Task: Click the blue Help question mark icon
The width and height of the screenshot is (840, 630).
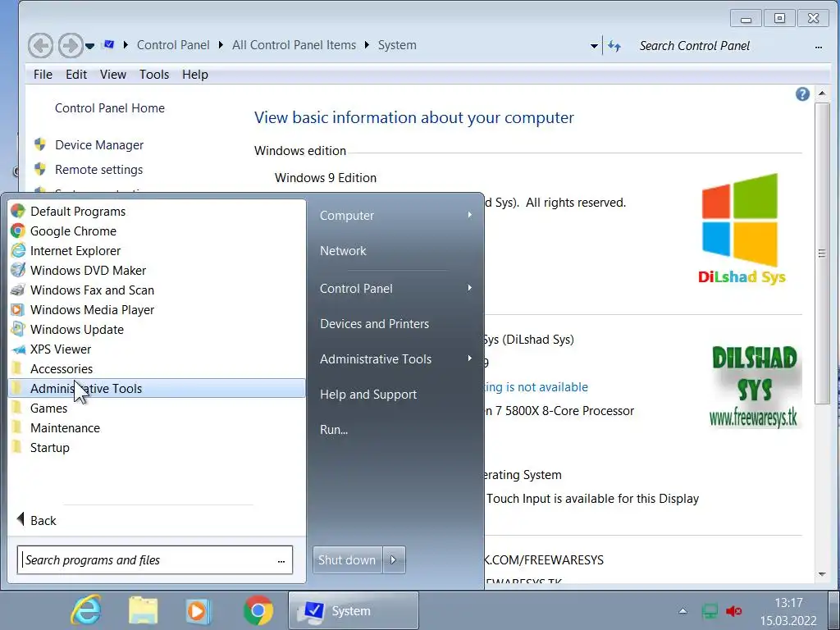Action: coord(802,94)
